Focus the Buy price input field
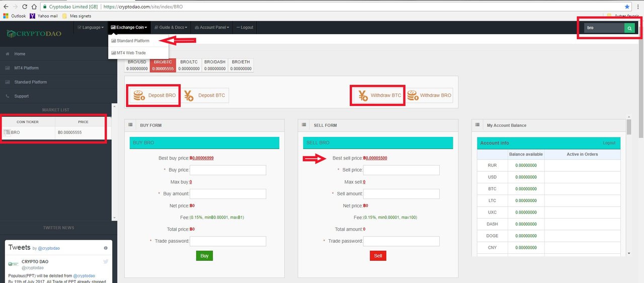This screenshot has height=283, width=644. pyautogui.click(x=228, y=170)
